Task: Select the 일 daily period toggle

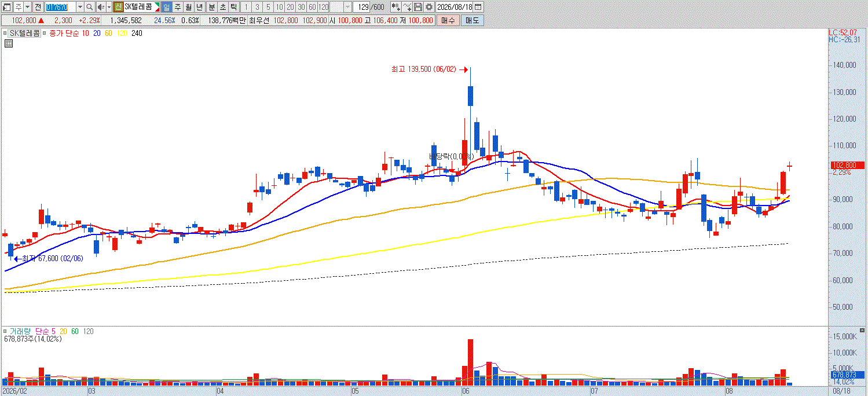Action: (167, 7)
